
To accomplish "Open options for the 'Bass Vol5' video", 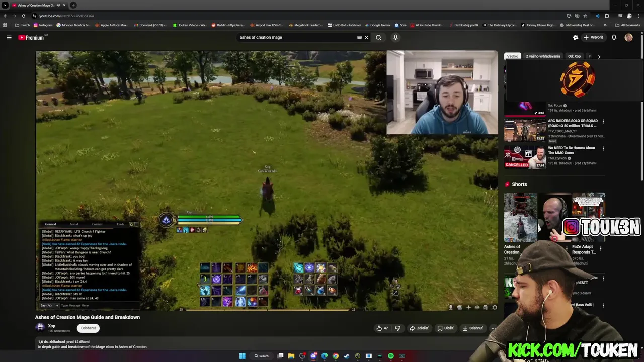I will (x=603, y=305).
